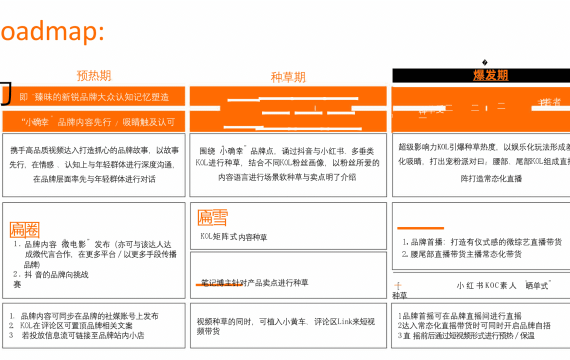The image size is (570, 360).
Task: Click the 爆发期 heading on black bar
Action: pyautogui.click(x=490, y=75)
